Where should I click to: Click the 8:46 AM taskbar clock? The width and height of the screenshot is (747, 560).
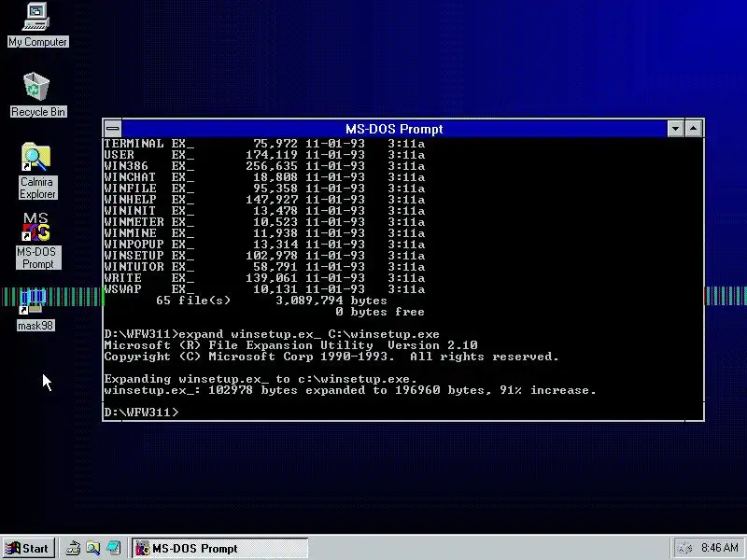click(719, 548)
